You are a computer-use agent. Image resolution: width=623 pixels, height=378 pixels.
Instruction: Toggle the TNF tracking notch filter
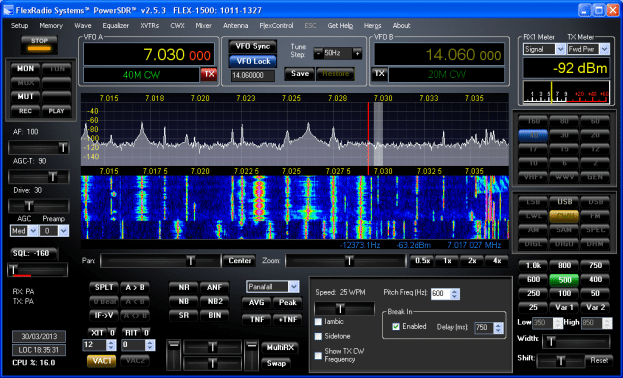tap(256, 320)
